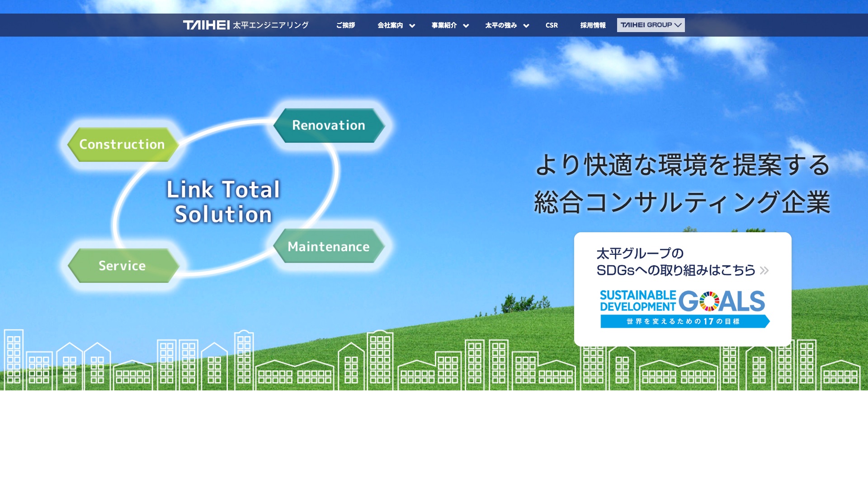Click the Link Total Solution text
This screenshot has height=488, width=868.
223,202
